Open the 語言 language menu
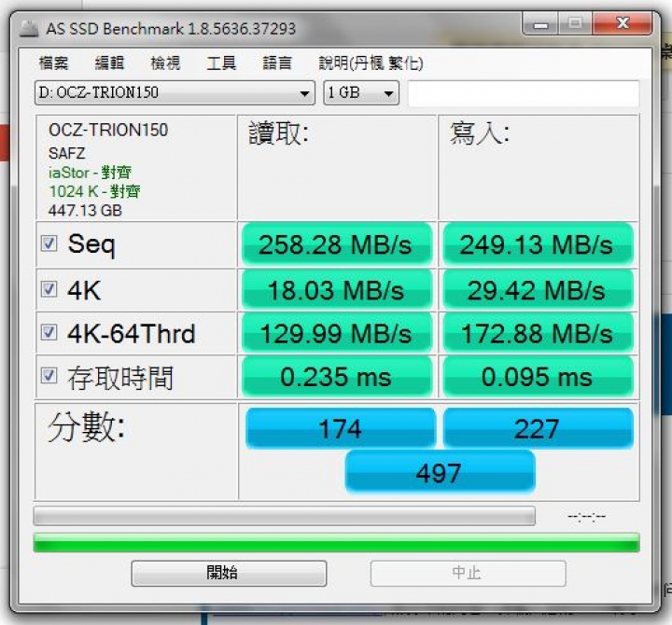 point(277,63)
